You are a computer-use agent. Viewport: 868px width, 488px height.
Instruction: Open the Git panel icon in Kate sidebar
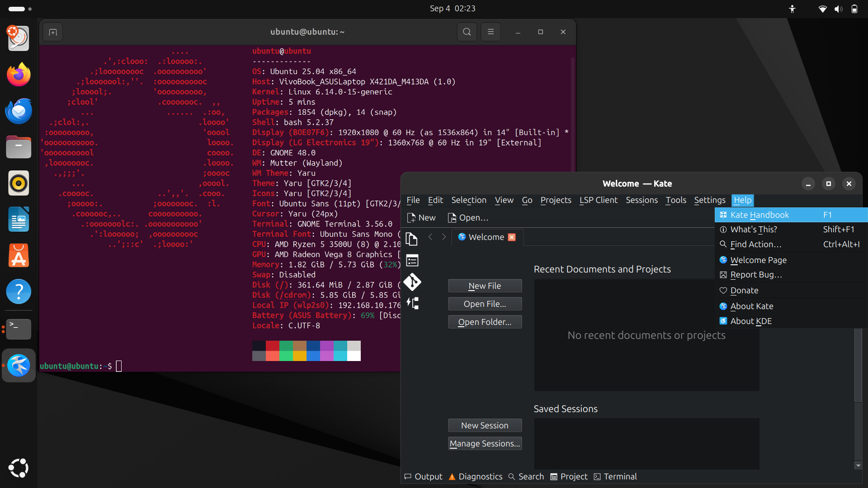point(412,282)
